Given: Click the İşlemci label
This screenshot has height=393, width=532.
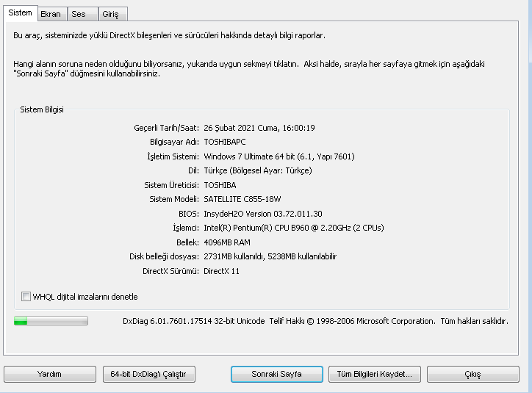Looking at the screenshot, I should click(x=186, y=228).
